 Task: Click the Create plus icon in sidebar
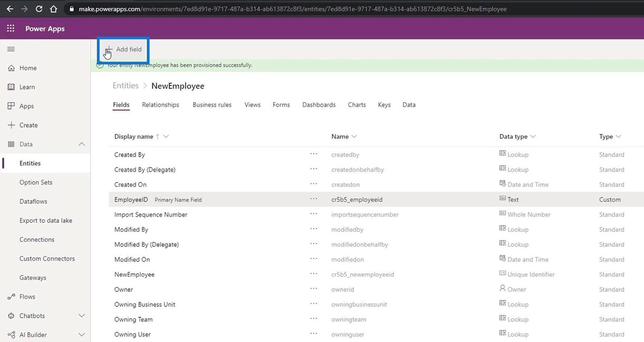(x=11, y=125)
